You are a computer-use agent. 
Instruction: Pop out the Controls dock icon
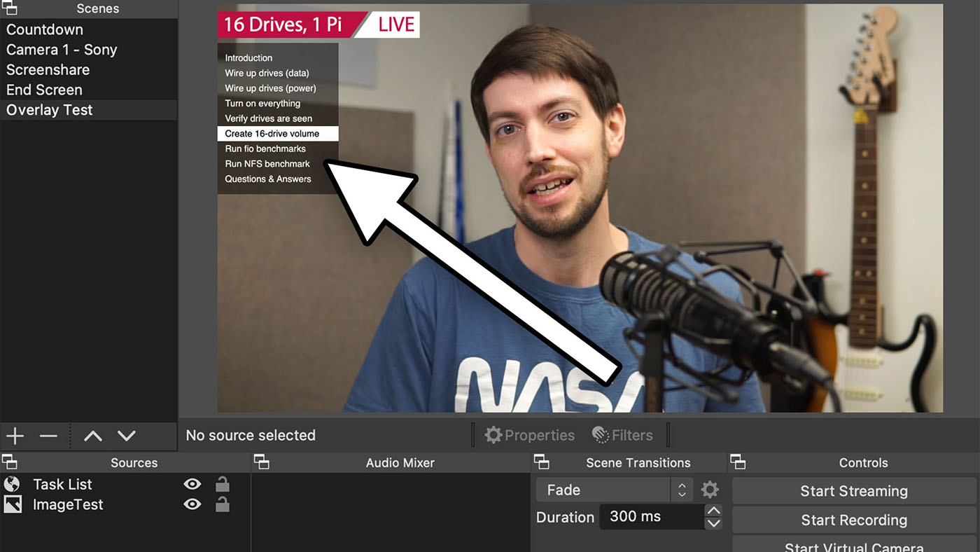pyautogui.click(x=738, y=462)
